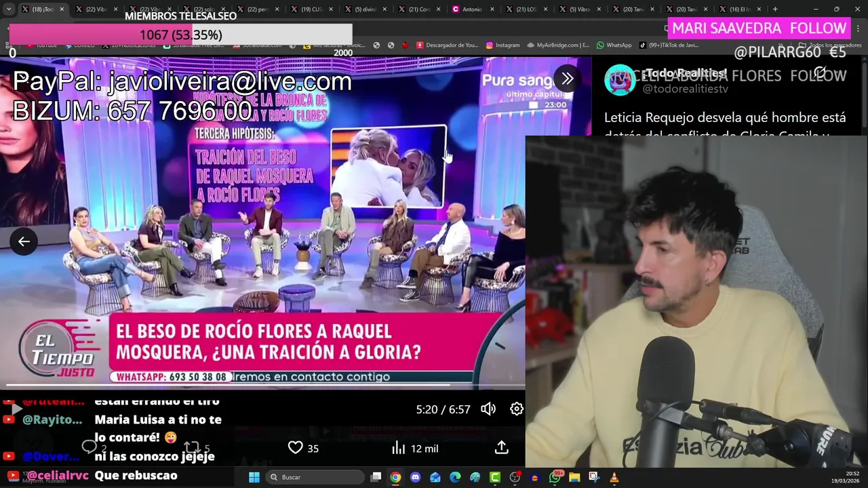Open the video settings gear
This screenshot has height=488, width=868.
tap(517, 409)
